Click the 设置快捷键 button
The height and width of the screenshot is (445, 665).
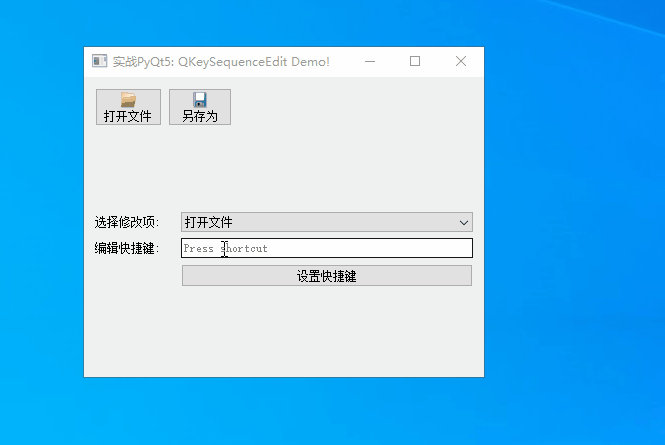(x=327, y=276)
